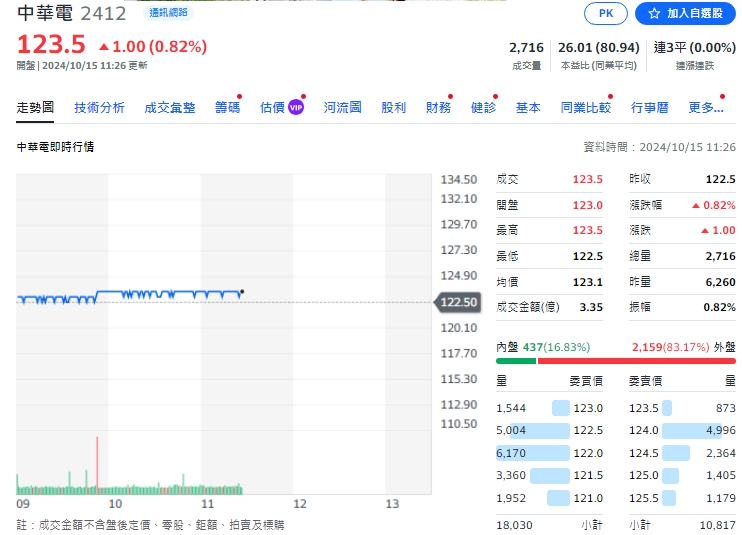Click ask price 124.5 row
This screenshot has height=535, width=742.
point(682,453)
